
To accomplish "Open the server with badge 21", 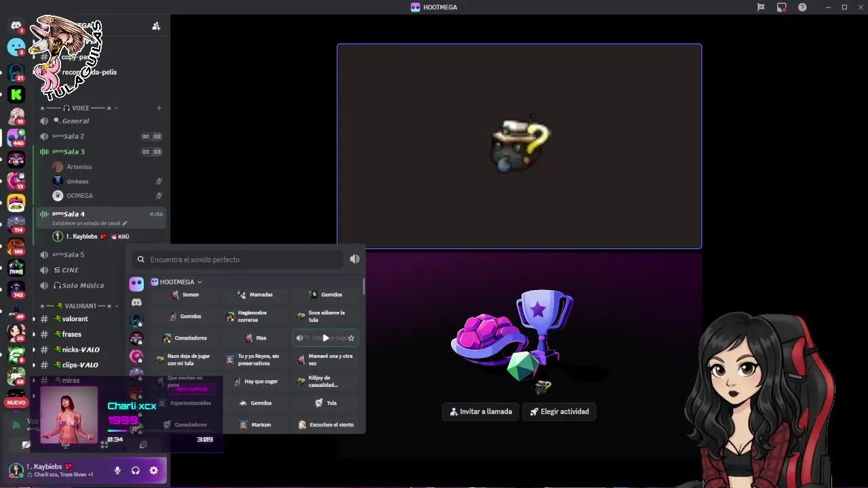I will coord(16,72).
